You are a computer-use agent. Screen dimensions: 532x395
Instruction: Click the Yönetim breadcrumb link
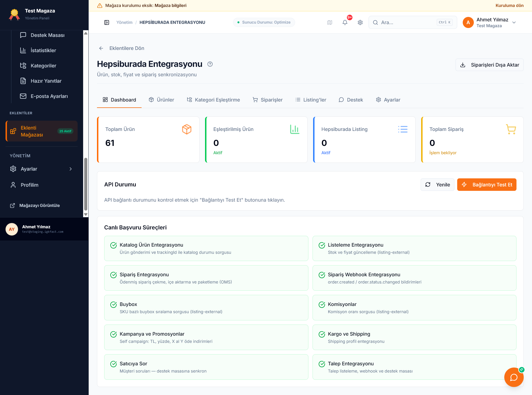click(x=124, y=22)
